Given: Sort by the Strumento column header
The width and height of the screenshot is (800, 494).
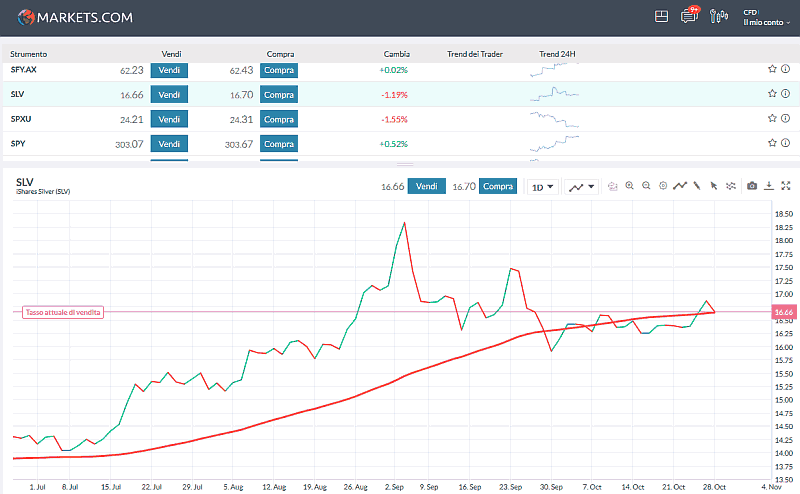Looking at the screenshot, I should click(29, 53).
